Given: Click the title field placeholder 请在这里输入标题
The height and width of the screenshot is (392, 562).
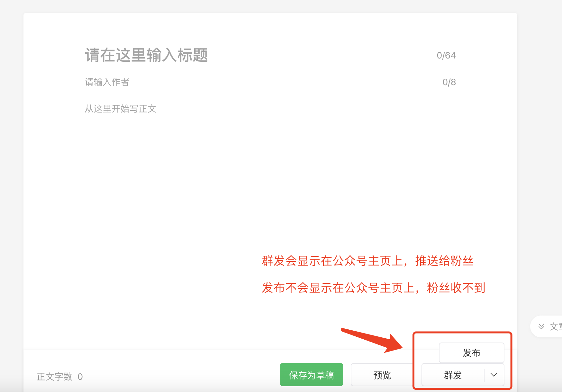Looking at the screenshot, I should [x=146, y=55].
